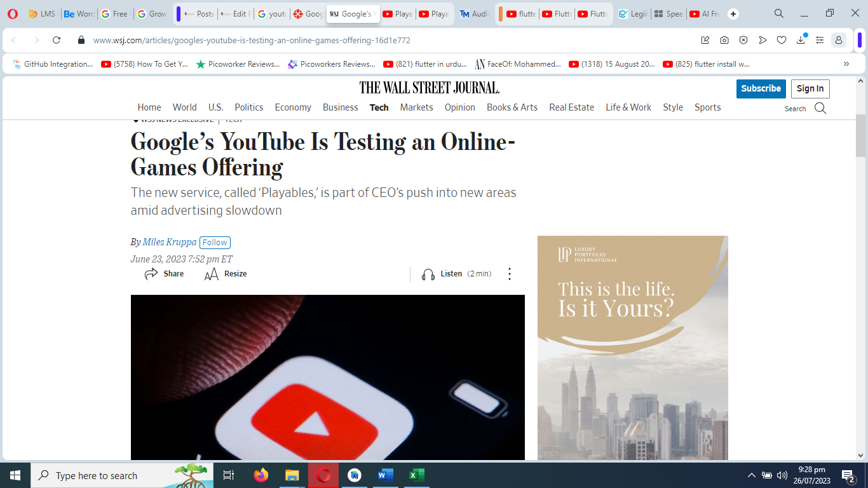Image resolution: width=868 pixels, height=488 pixels.
Task: Click the browser snapshot camera icon
Action: [x=724, y=40]
